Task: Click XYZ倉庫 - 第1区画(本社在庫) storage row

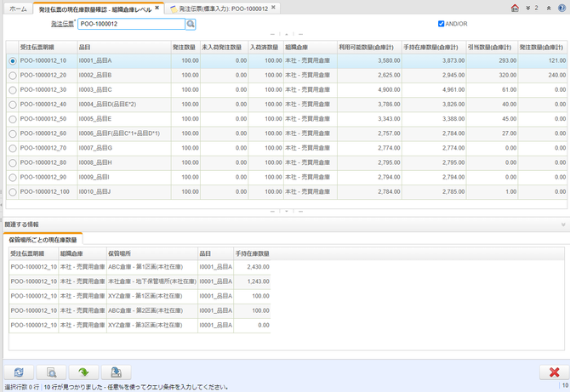Action: [x=140, y=296]
